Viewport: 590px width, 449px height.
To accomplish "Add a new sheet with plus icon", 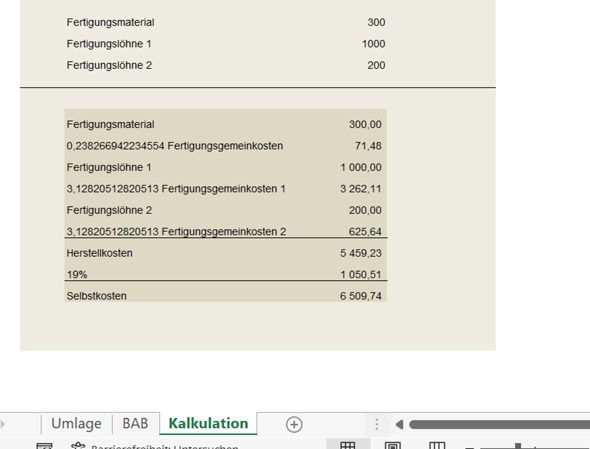I will click(294, 425).
